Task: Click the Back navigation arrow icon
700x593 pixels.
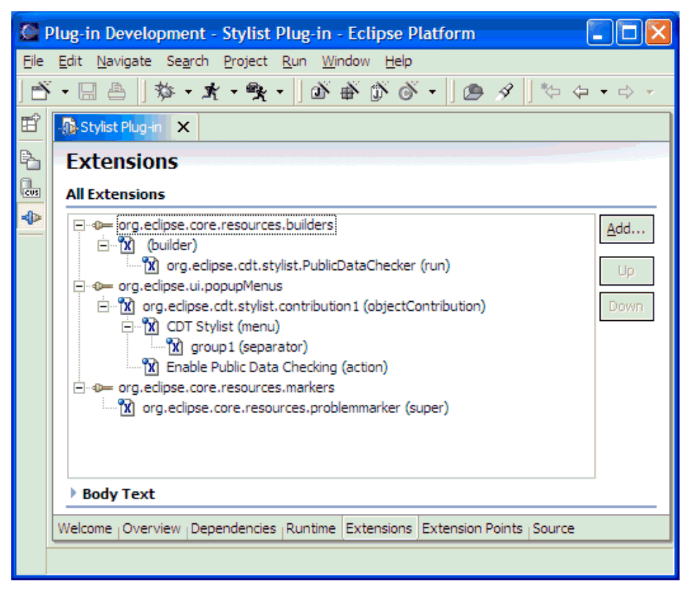Action: point(580,92)
